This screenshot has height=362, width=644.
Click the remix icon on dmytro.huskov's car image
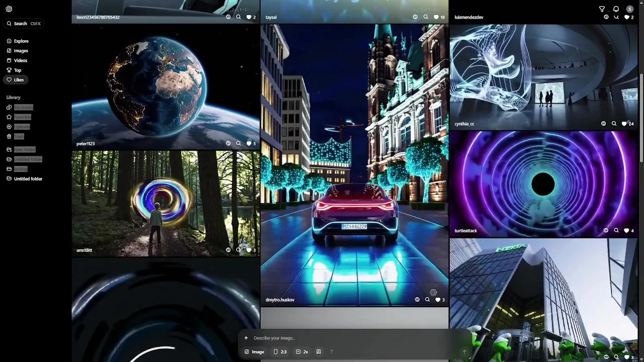pyautogui.click(x=417, y=300)
